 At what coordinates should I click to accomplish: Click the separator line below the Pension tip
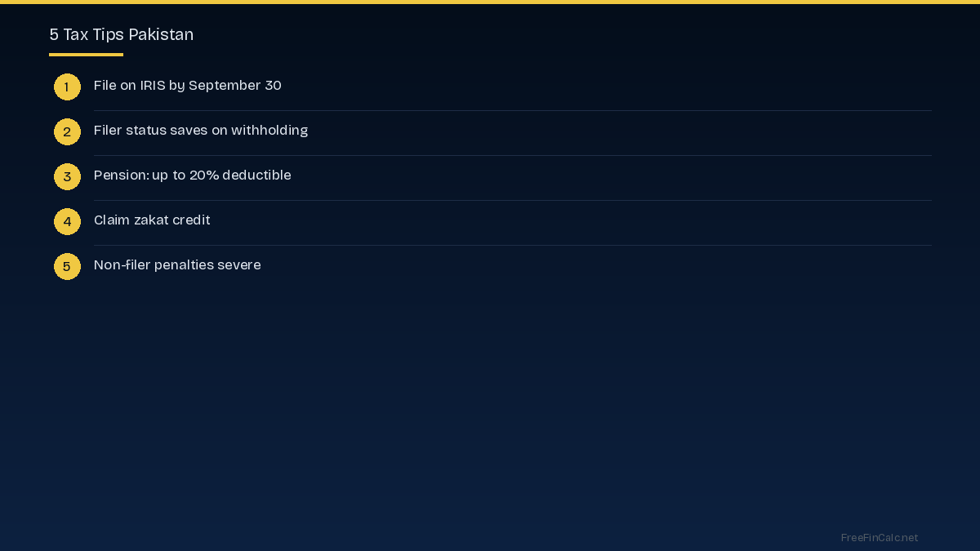point(512,200)
